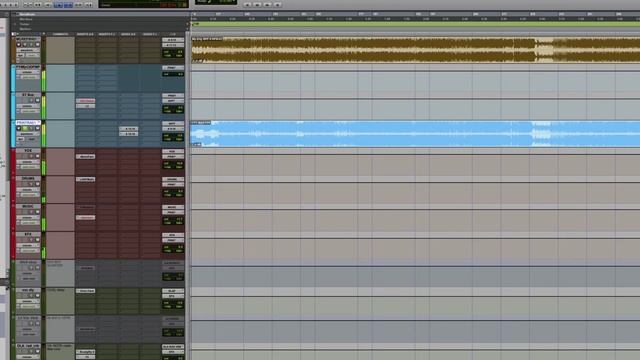Toggle green TrackInput monitor button on PRINTRACK

pos(25,128)
